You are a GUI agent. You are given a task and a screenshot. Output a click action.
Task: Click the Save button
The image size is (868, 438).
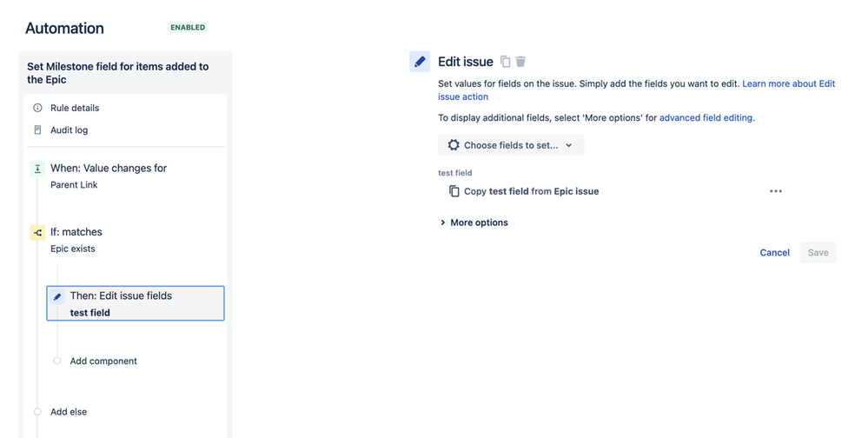(818, 253)
